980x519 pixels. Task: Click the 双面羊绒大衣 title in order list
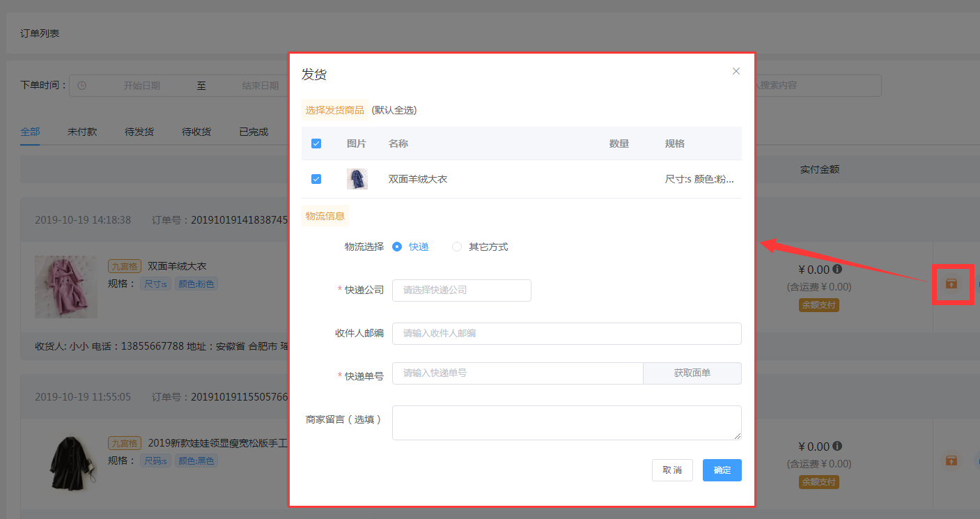click(177, 266)
